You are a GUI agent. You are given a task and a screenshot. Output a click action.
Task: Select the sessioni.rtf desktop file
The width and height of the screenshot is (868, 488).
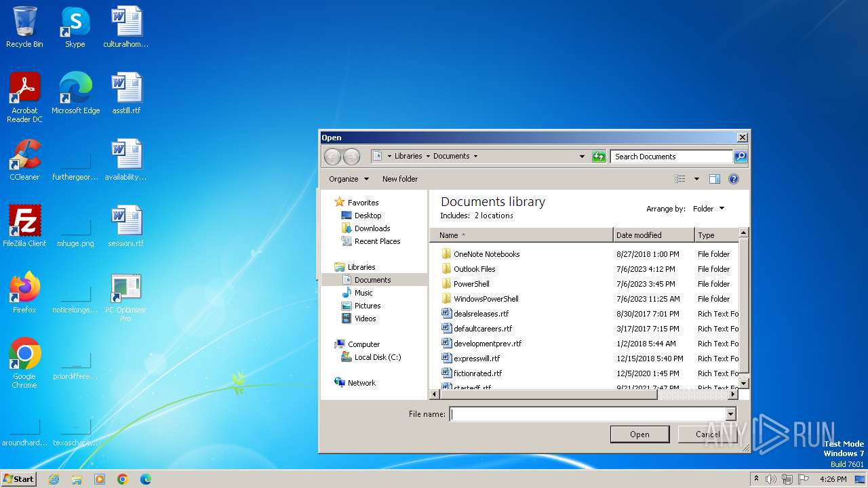(126, 226)
